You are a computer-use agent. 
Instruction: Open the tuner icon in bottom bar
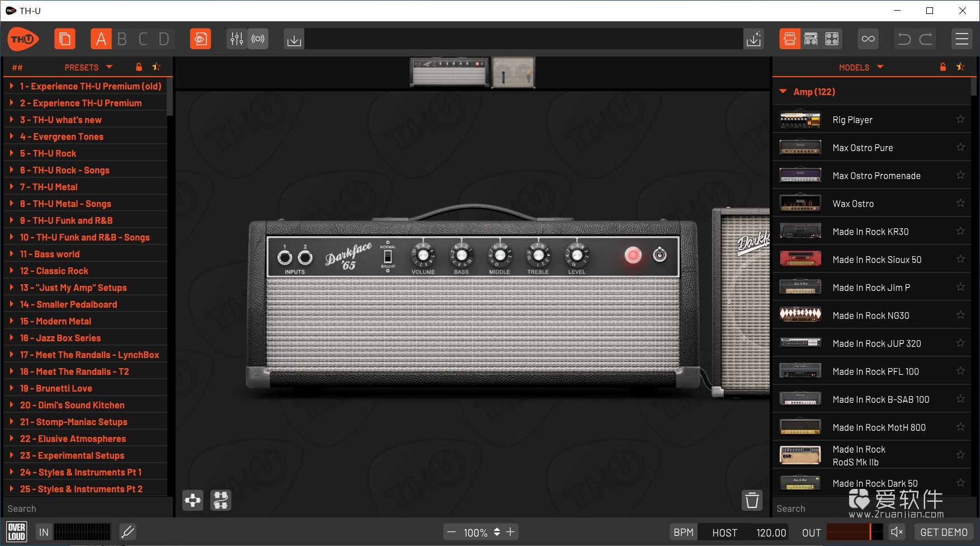pyautogui.click(x=128, y=532)
